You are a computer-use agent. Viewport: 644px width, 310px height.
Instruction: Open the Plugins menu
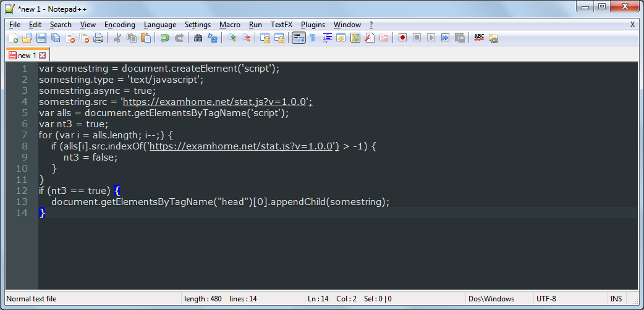click(x=313, y=25)
